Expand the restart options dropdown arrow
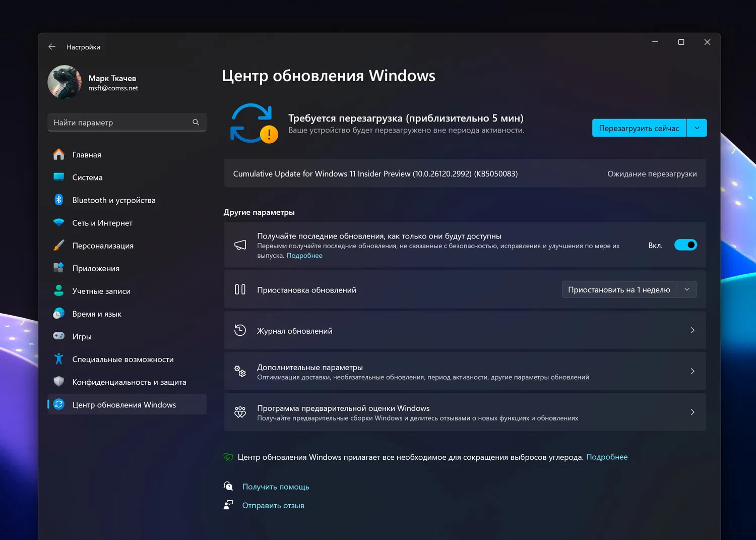Screen dimensions: 756x540 (x=697, y=128)
